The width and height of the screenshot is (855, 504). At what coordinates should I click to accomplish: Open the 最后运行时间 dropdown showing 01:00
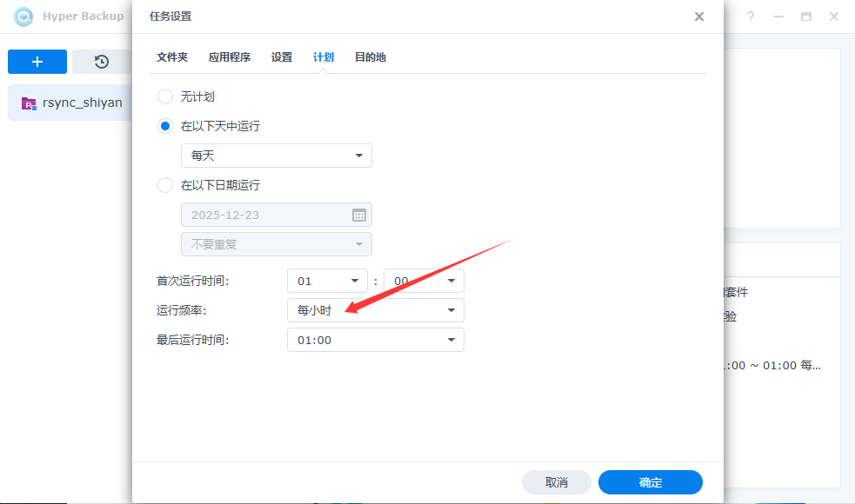[x=376, y=340]
